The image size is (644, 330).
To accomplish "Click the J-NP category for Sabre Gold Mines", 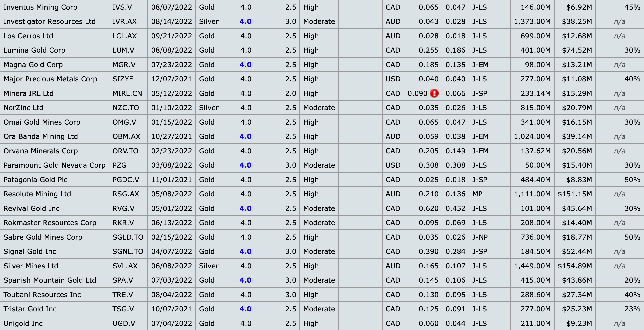I will pos(480,237).
